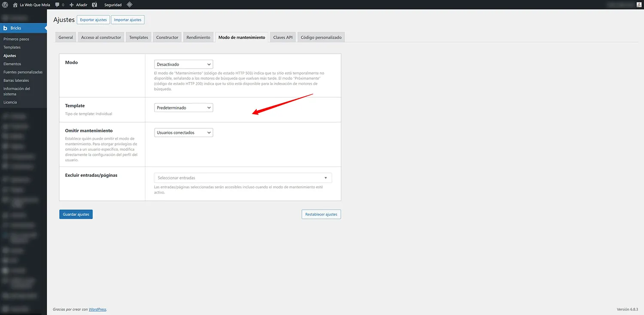
Task: Click the Restablecer ajustes button
Action: coord(321,214)
